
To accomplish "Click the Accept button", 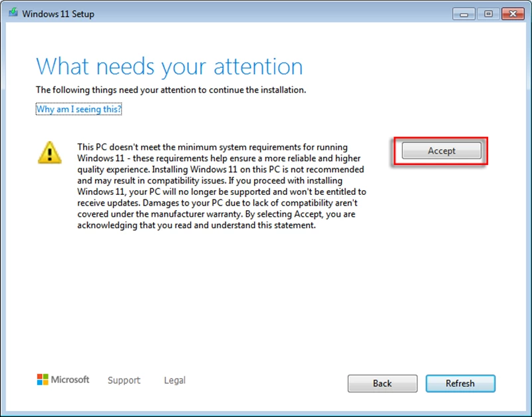I will (x=442, y=151).
